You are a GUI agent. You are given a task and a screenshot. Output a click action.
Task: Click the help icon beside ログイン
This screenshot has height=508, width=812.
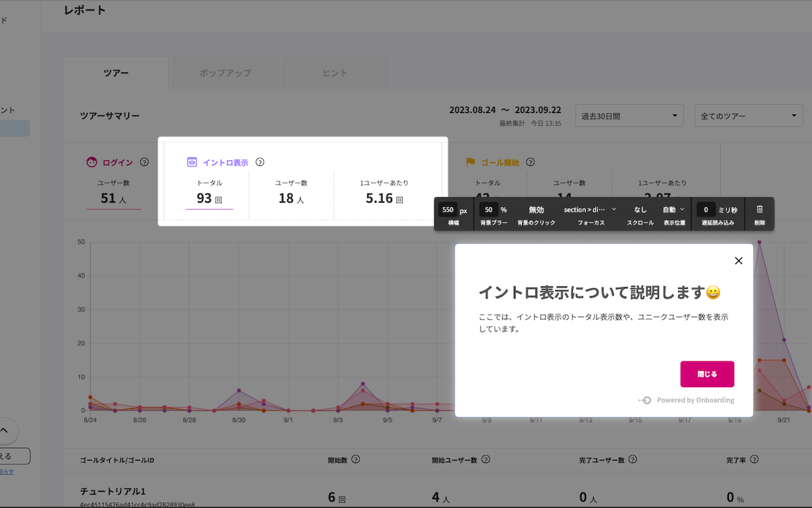(144, 162)
